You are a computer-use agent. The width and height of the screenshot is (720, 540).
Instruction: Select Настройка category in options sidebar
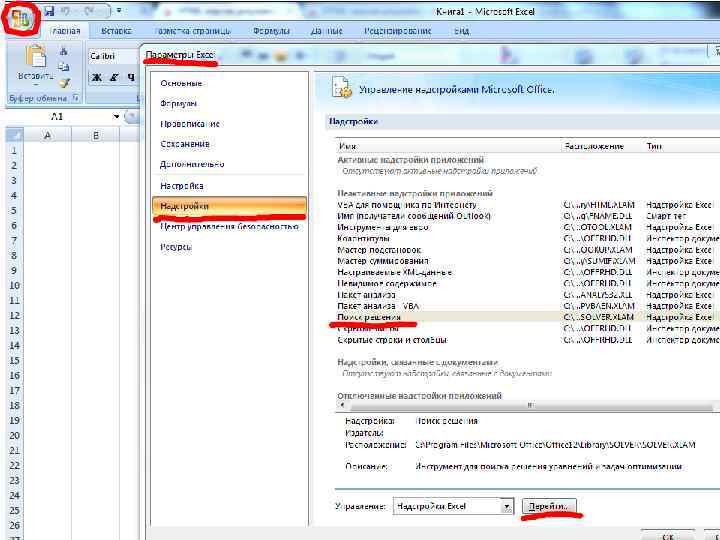point(229,186)
